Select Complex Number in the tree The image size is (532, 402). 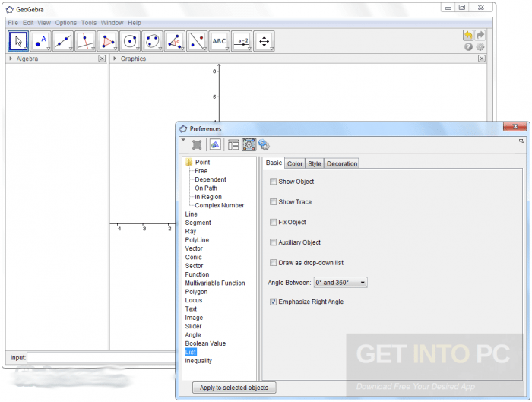[220, 205]
